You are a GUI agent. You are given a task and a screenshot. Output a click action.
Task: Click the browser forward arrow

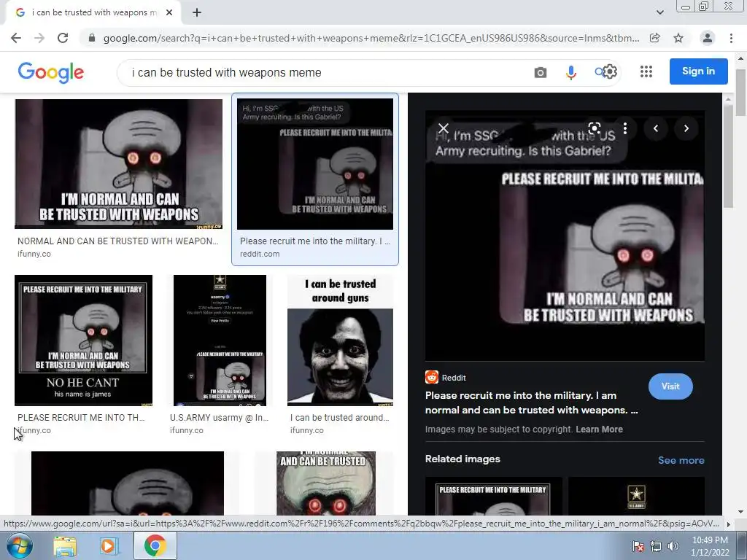pos(39,38)
